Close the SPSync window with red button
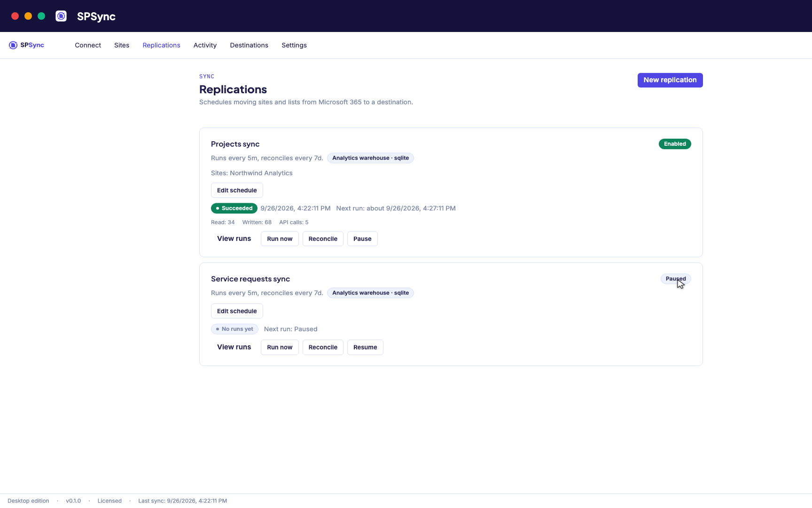This screenshot has width=812, height=508. [x=15, y=16]
